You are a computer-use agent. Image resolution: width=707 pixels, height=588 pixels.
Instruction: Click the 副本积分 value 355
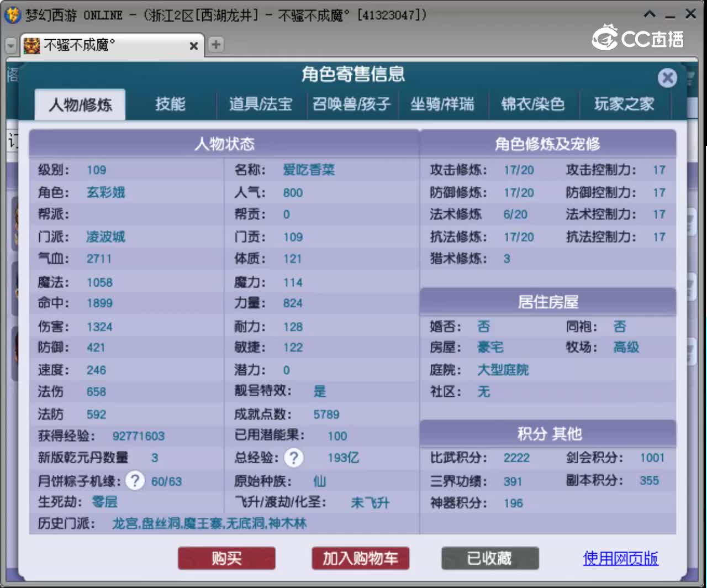pyautogui.click(x=650, y=480)
